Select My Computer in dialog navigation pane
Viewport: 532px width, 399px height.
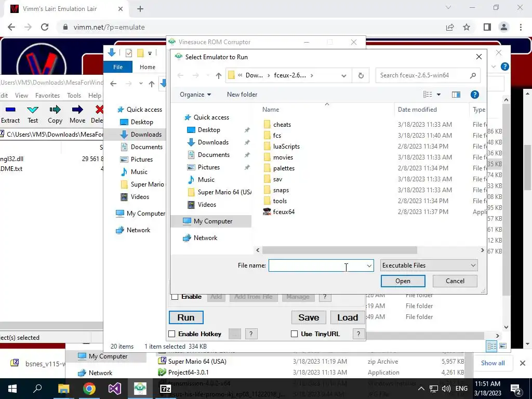[x=212, y=221]
